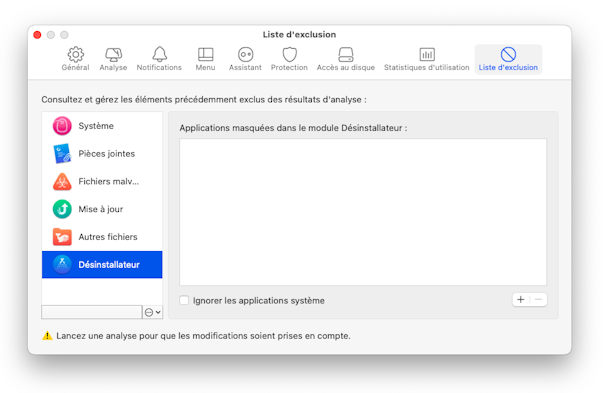Select Pièces jointes in the sidebar list
Viewport: 608px width, 393px height.
click(102, 153)
